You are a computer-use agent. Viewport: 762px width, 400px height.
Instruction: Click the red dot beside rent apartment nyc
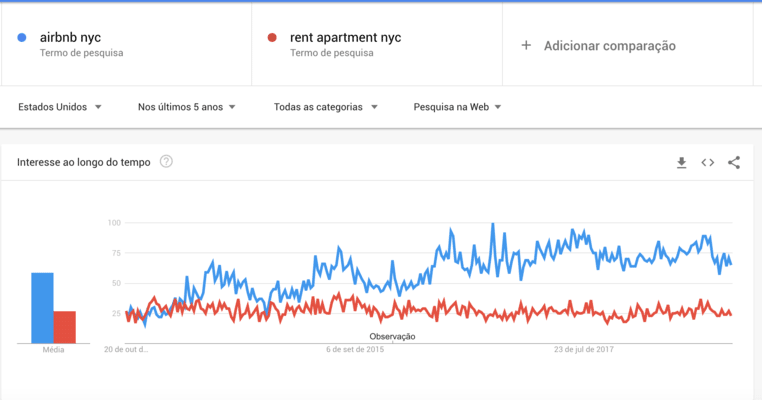[272, 38]
